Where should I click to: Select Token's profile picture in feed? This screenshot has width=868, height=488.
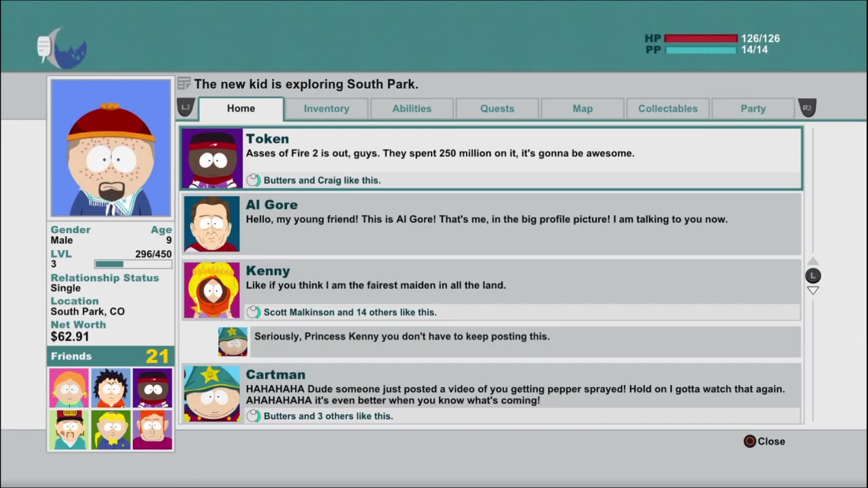tap(212, 158)
